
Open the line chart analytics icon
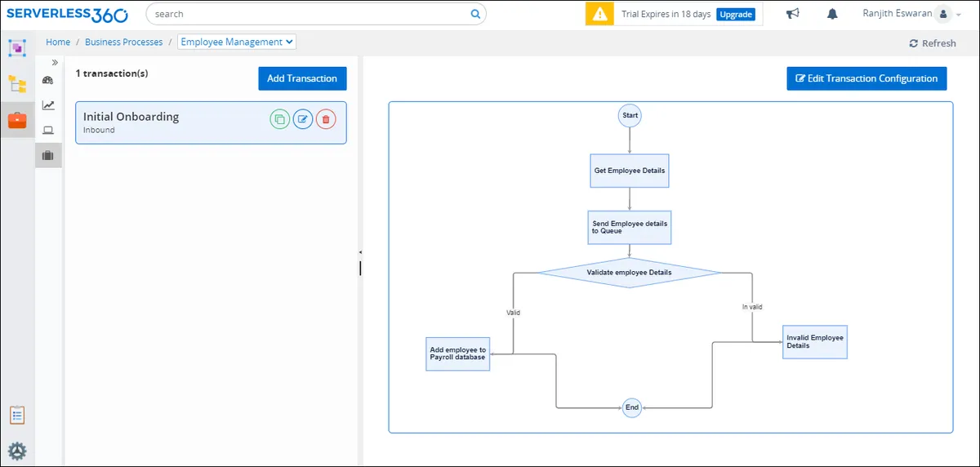pos(48,105)
